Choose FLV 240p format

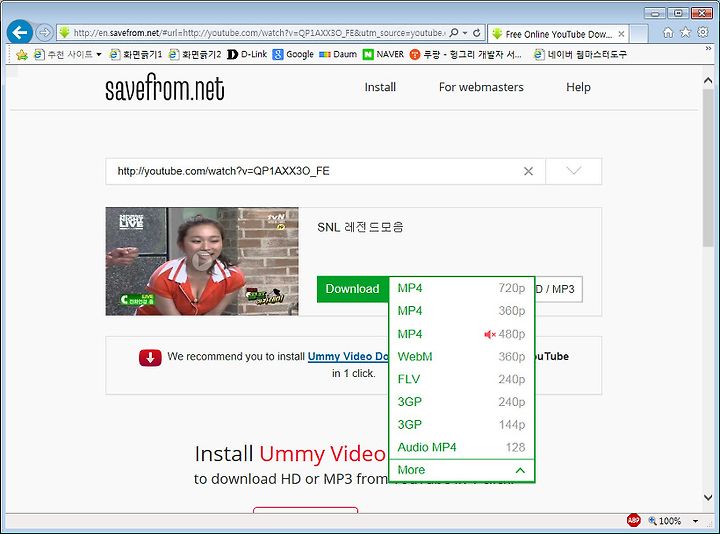(x=461, y=379)
